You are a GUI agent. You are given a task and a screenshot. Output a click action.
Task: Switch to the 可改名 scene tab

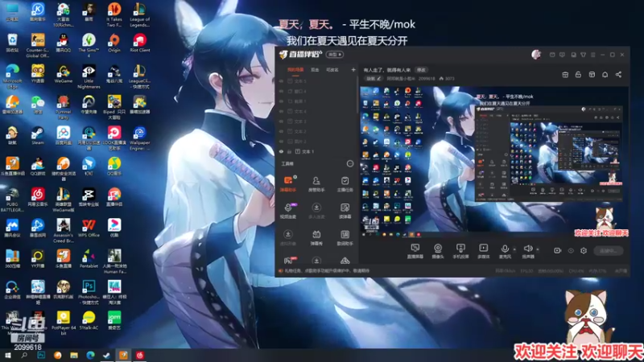pyautogui.click(x=332, y=70)
